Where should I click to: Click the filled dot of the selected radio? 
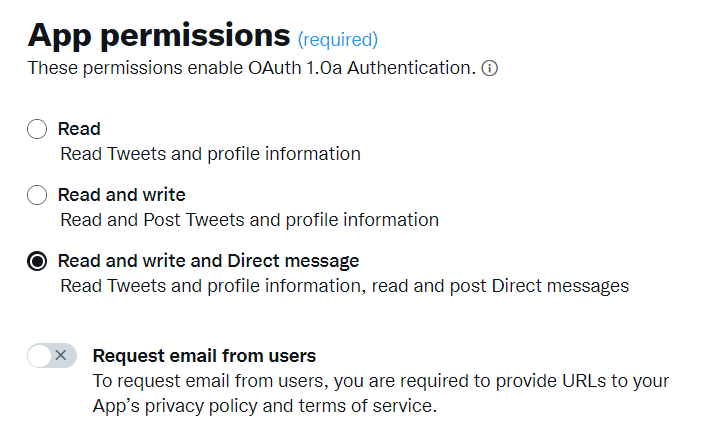37,261
